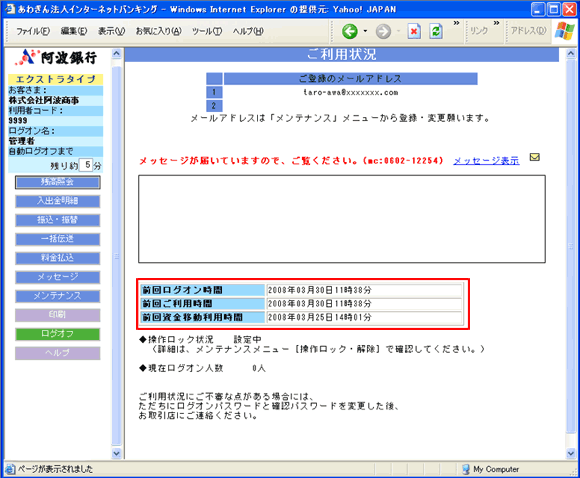
Task: Open the 編集(E) menu
Action: point(74,31)
